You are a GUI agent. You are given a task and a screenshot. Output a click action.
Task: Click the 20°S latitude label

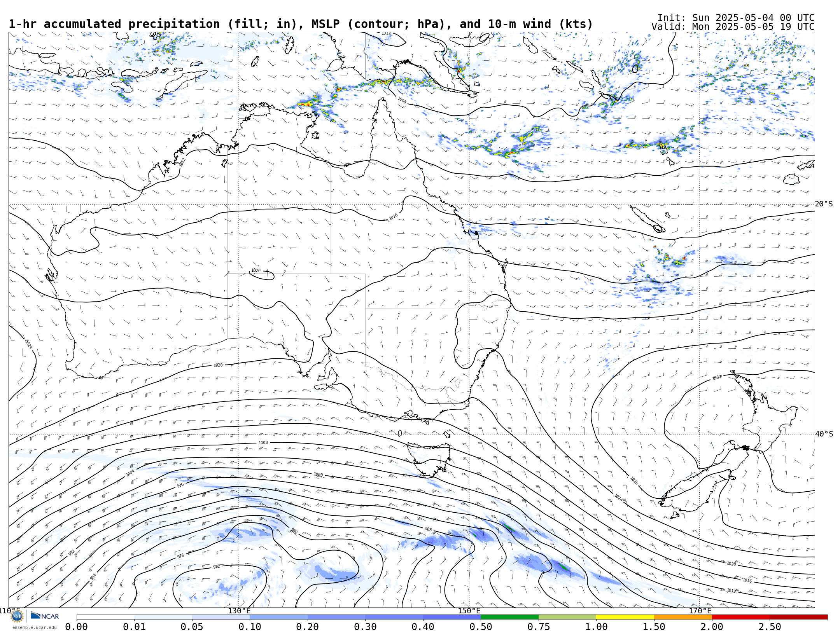coord(824,204)
